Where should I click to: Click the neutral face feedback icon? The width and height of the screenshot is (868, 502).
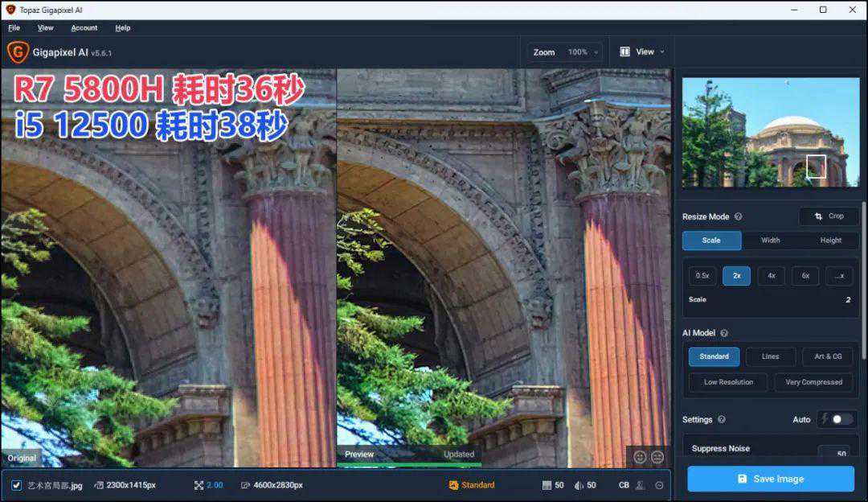(x=657, y=457)
